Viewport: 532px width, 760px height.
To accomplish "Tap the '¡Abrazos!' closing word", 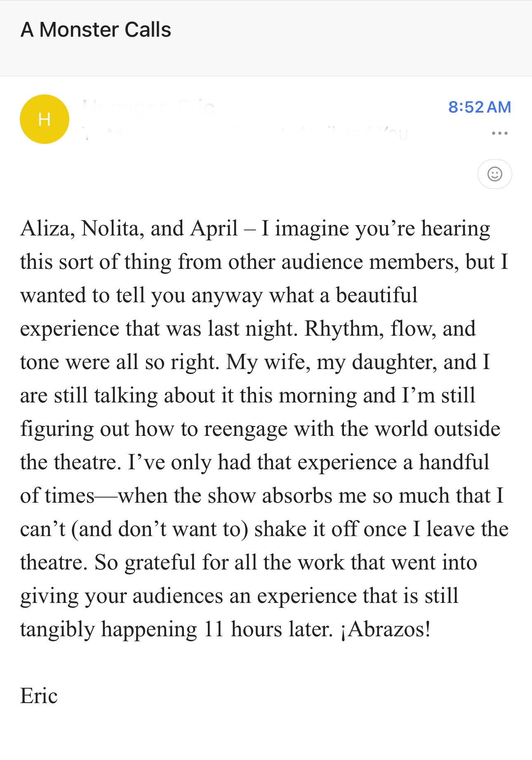I will tap(385, 629).
